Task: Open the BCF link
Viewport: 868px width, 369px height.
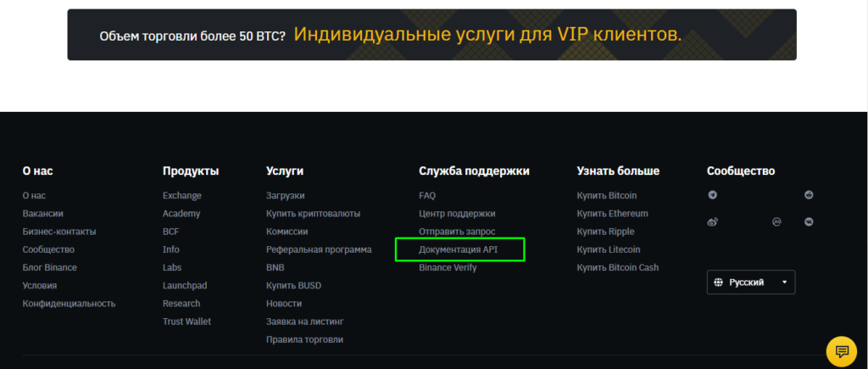Action: (171, 232)
